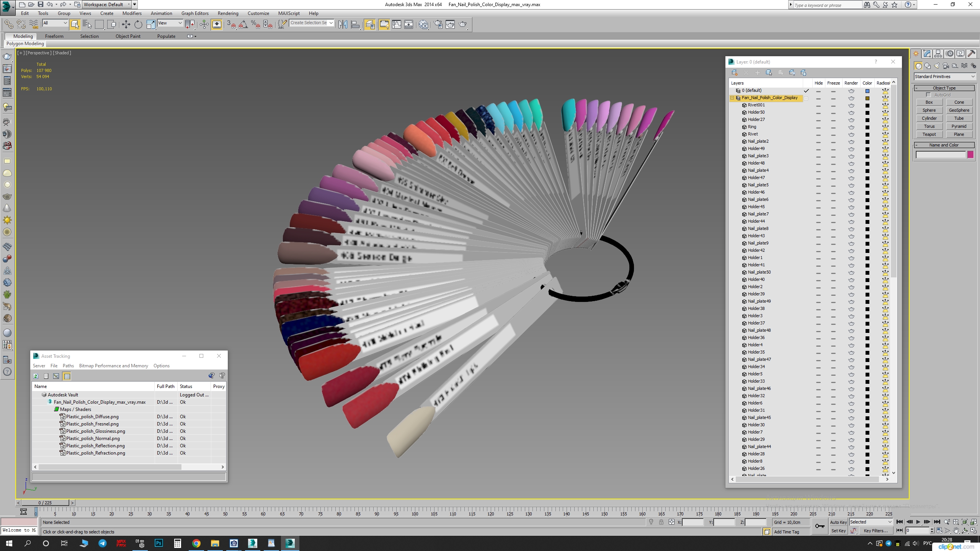Refresh the Asset Tracking list
This screenshot has width=980, height=551.
point(36,376)
